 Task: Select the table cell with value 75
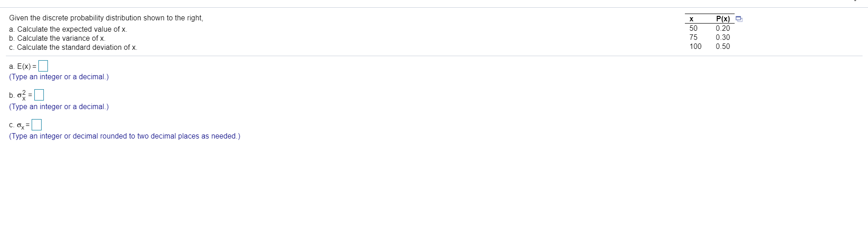[693, 37]
